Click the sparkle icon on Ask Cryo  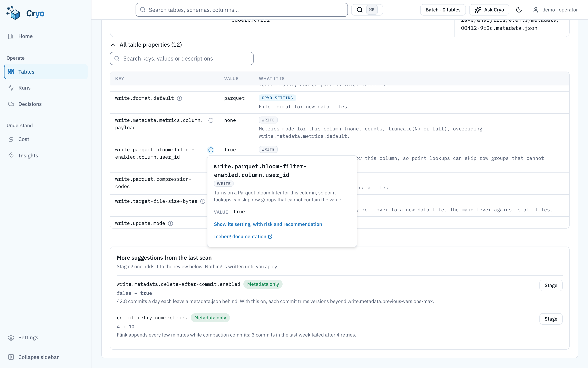(x=478, y=10)
